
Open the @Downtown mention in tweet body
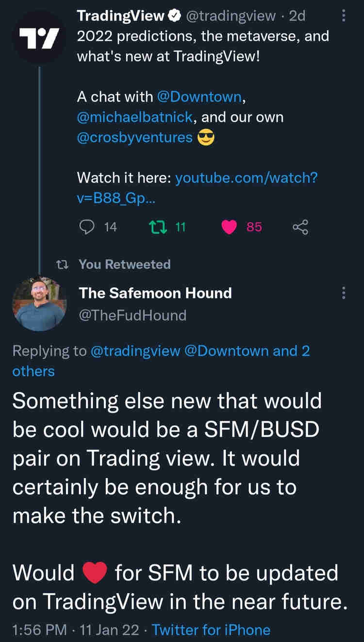(x=199, y=97)
